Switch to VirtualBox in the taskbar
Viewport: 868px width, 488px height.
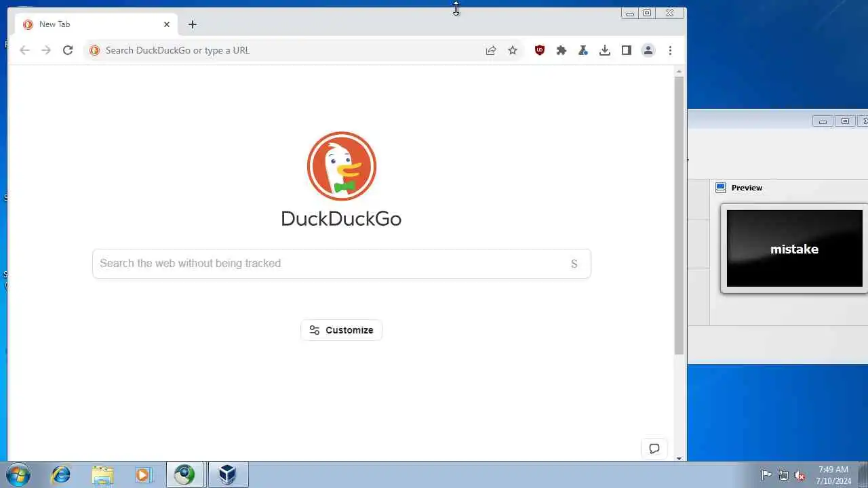point(228,474)
